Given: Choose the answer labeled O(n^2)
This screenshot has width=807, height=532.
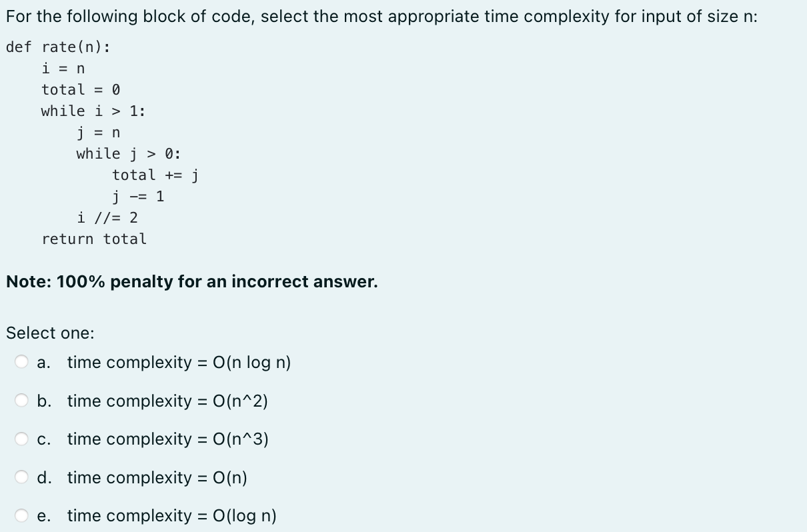Looking at the screenshot, I should click(167, 401).
